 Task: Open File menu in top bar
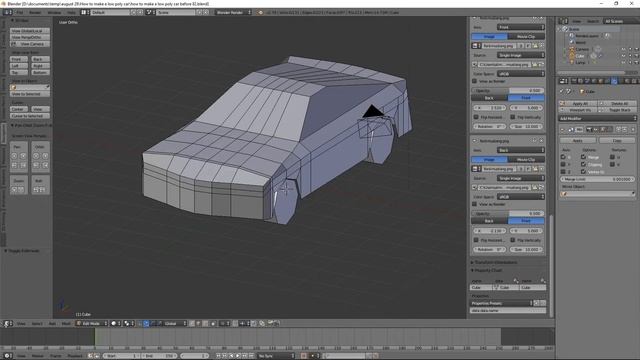(x=20, y=12)
